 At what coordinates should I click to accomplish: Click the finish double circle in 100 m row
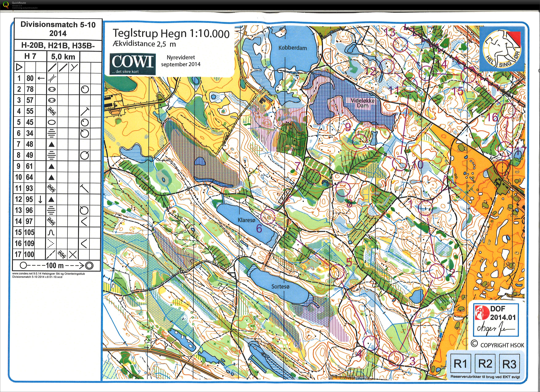[89, 265]
